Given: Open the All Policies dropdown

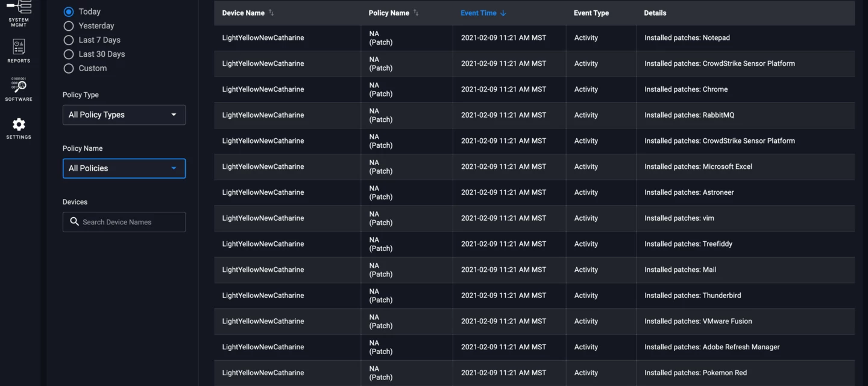Looking at the screenshot, I should 124,168.
